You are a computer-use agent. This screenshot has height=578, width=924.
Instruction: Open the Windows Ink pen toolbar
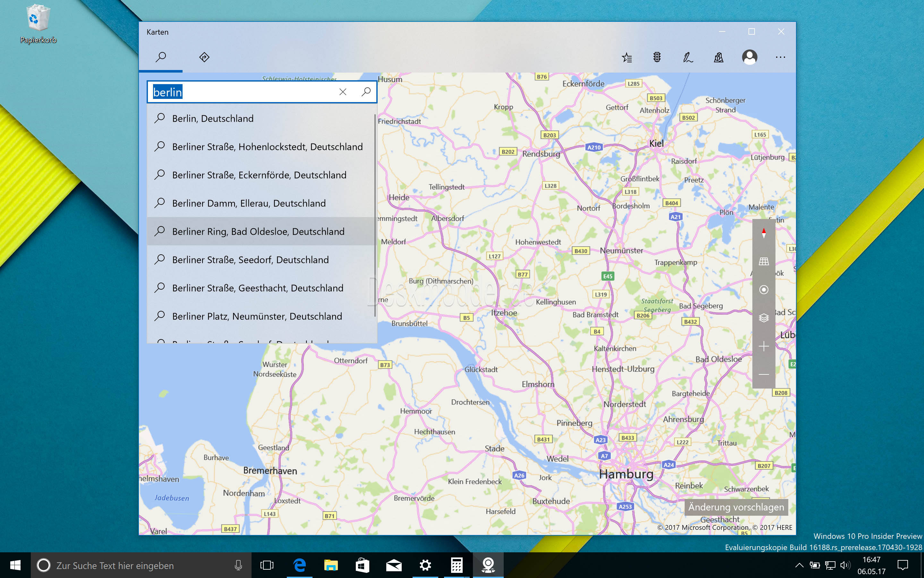[688, 57]
